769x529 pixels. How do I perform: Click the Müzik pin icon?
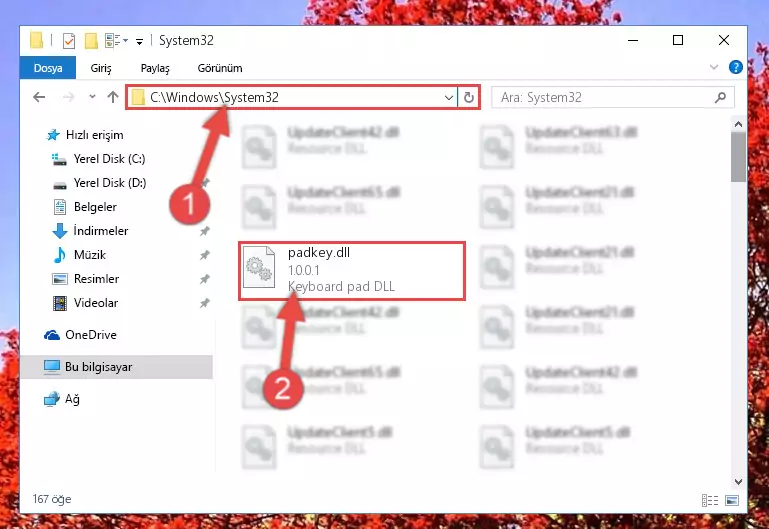pos(205,255)
